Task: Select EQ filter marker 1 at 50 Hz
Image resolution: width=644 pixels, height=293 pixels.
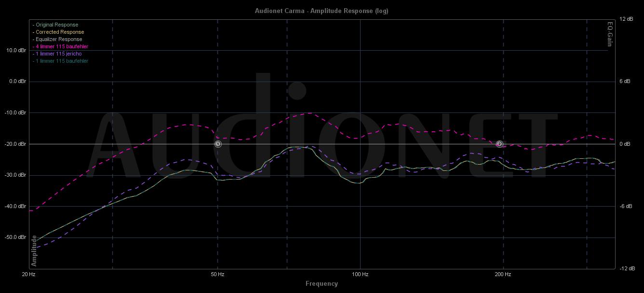Action: coord(218,144)
